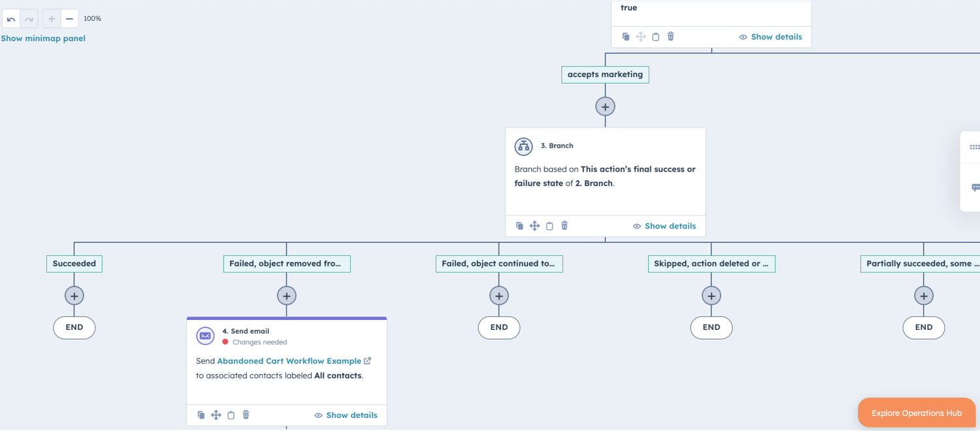Select the email envelope icon on action 4
Image resolution: width=980 pixels, height=431 pixels.
click(x=205, y=336)
